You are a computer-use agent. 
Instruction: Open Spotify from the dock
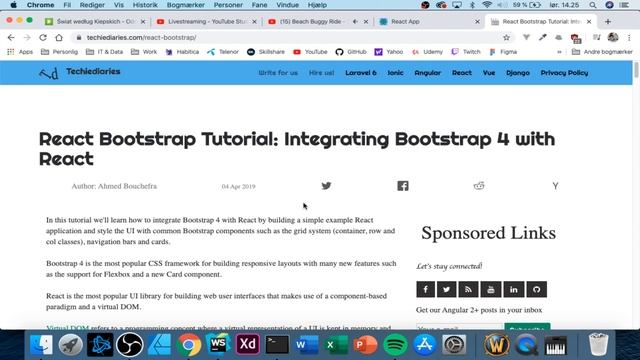point(395,345)
